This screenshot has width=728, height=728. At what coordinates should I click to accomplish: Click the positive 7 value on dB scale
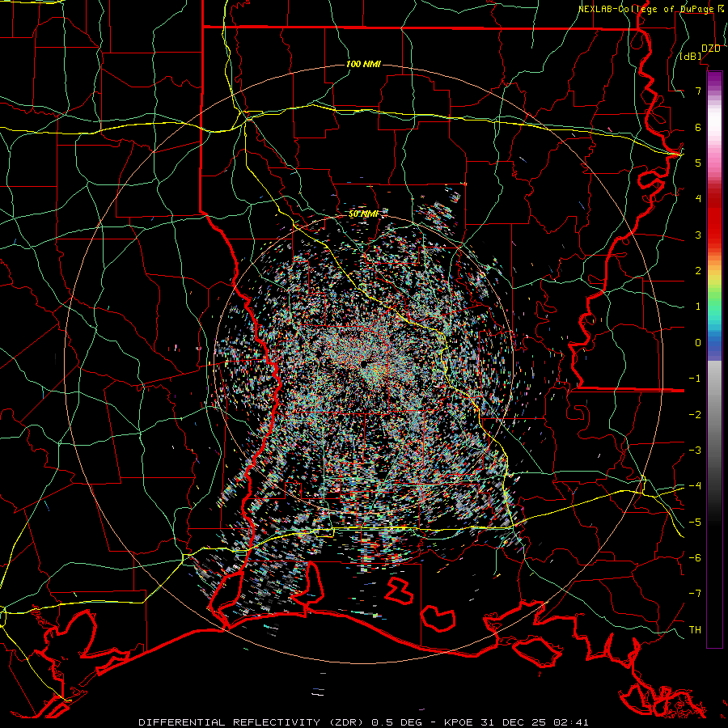click(698, 91)
